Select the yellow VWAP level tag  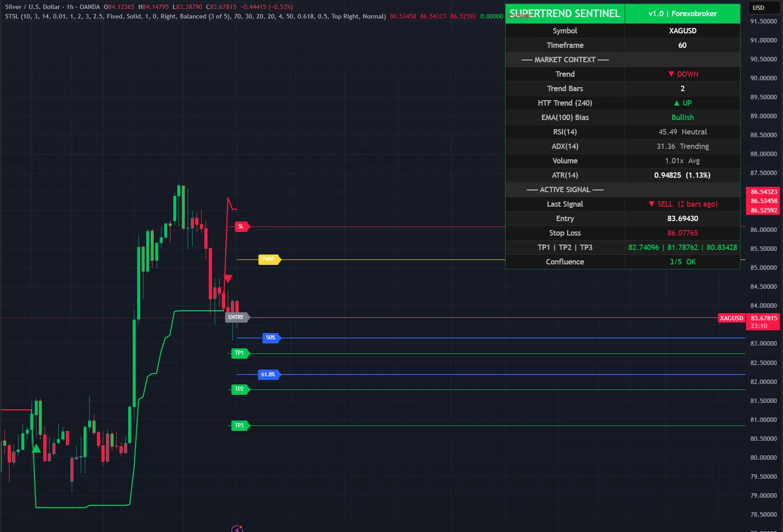[x=269, y=259]
